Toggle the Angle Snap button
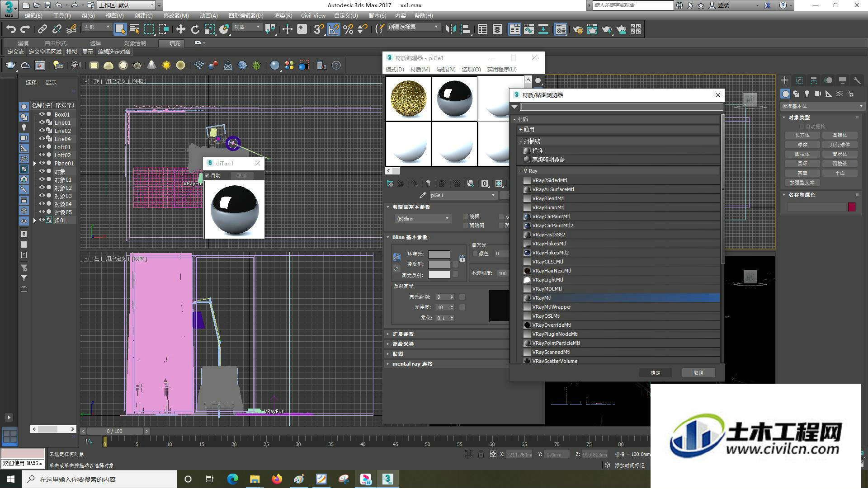Viewport: 868px width, 489px height. pos(334,29)
